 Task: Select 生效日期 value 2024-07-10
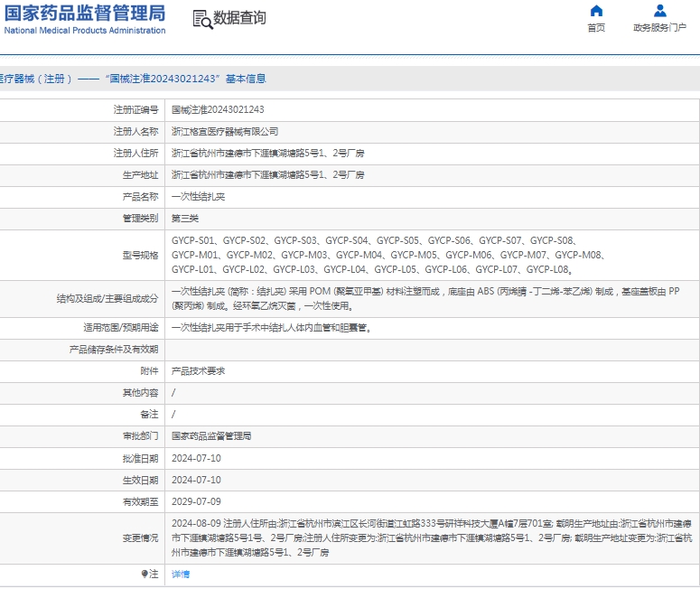click(196, 480)
